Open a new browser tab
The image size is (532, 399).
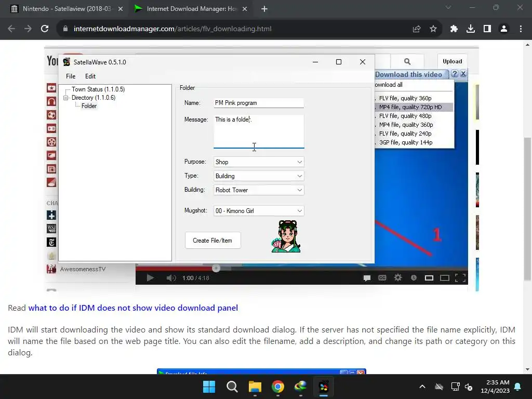tap(264, 9)
